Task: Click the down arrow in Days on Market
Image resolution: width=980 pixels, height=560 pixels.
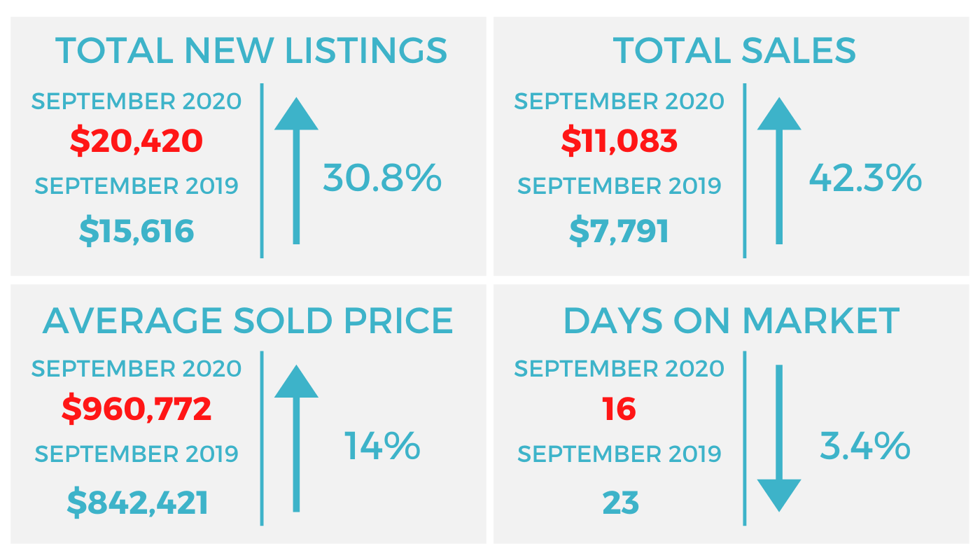Action: click(x=779, y=439)
